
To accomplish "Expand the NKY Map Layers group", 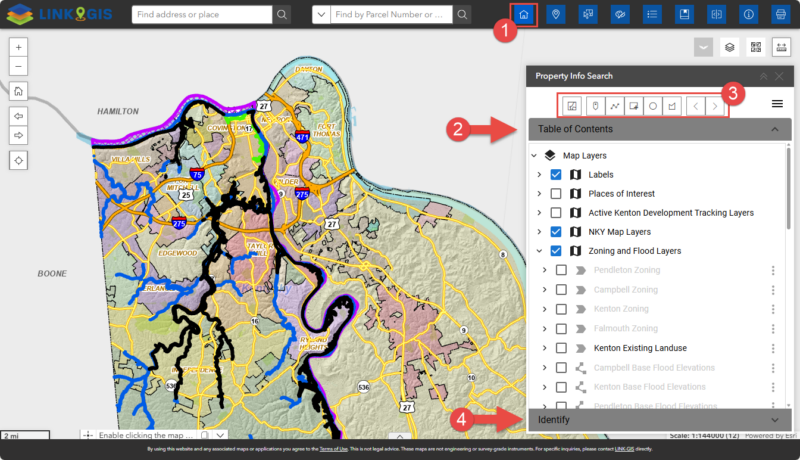I will pyautogui.click(x=539, y=232).
